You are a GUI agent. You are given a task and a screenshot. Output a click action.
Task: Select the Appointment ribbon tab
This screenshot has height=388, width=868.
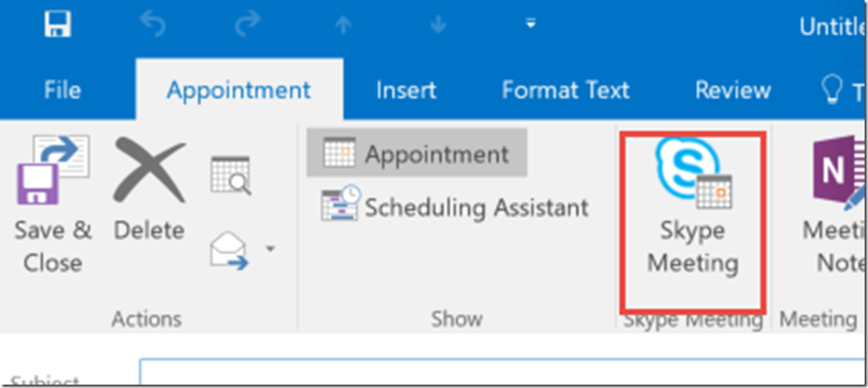(239, 90)
